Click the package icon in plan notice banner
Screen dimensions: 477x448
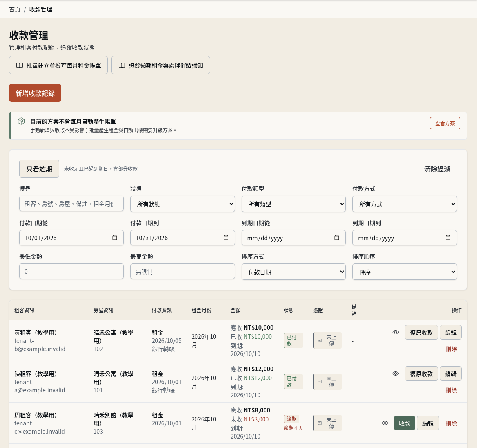point(21,121)
